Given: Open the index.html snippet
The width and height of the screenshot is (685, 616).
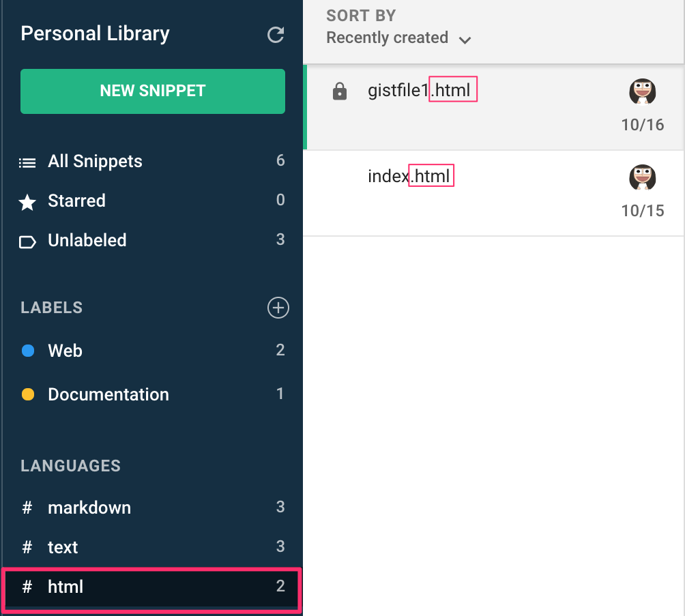Looking at the screenshot, I should (409, 177).
